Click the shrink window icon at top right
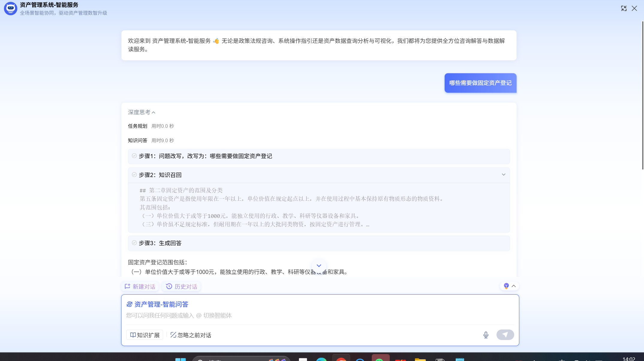This screenshot has height=361, width=644. point(624,8)
